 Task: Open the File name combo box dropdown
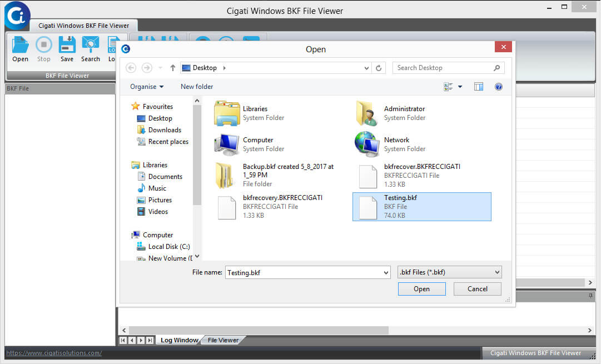386,272
